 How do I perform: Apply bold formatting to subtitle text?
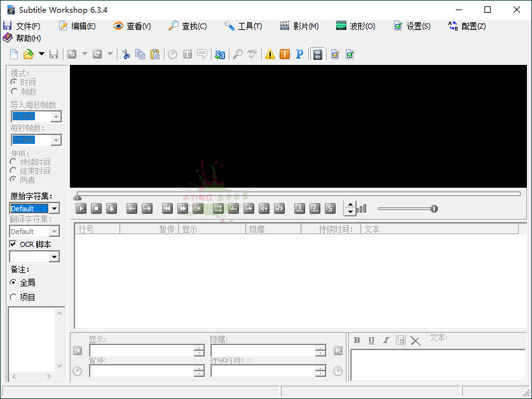pos(358,340)
